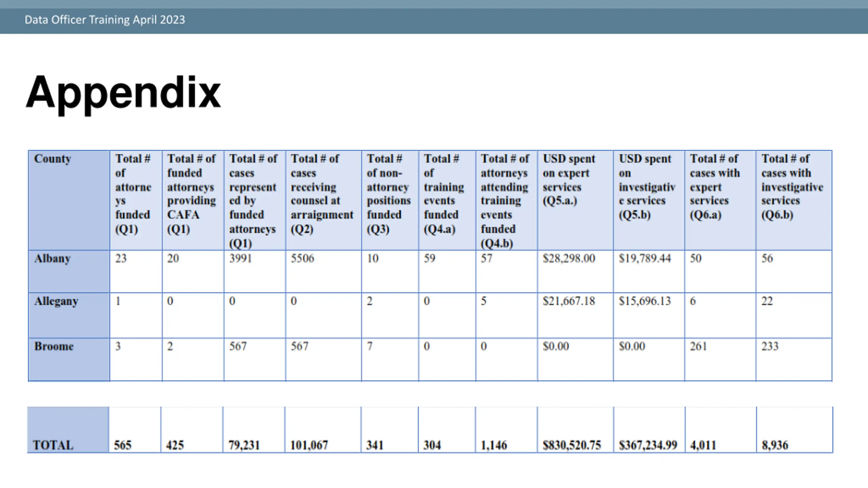Select the non-attorney positions funded (Q3) header
This screenshot has width=868, height=488.
pos(388,194)
